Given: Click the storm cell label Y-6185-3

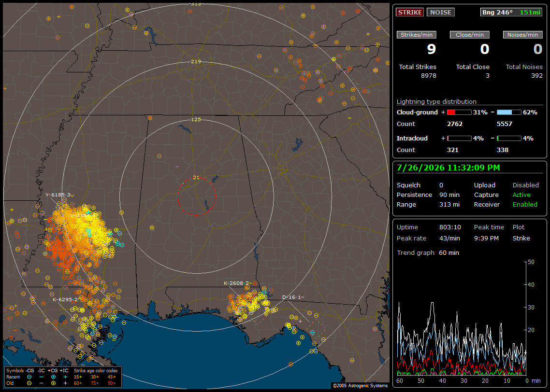Looking at the screenshot, I should click(58, 195).
